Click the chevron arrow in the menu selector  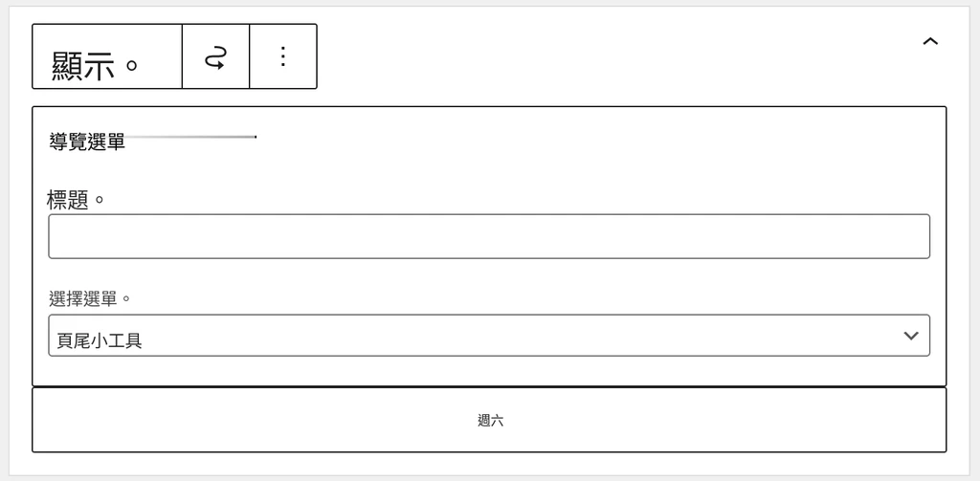911,336
